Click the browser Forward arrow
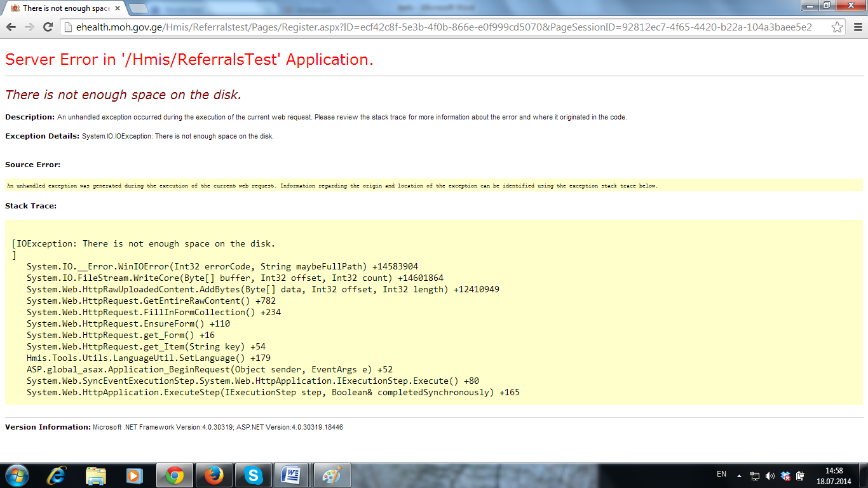Screen dimensions: 868x488 (x=29, y=27)
